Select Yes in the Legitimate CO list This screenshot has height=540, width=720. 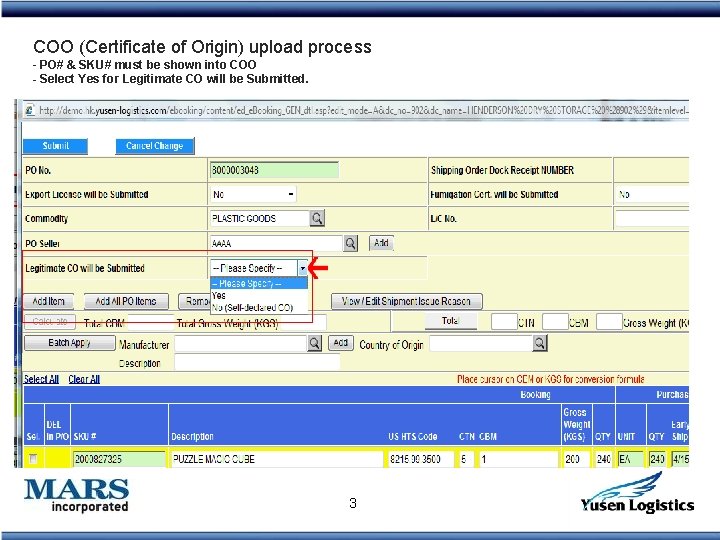[259, 296]
